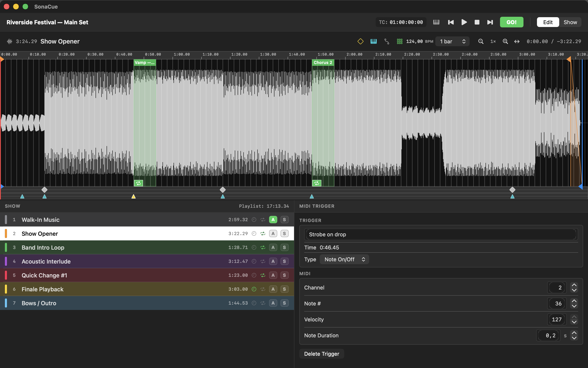Viewport: 588px width, 368px height.
Task: Click the Note Duration field
Action: 548,335
